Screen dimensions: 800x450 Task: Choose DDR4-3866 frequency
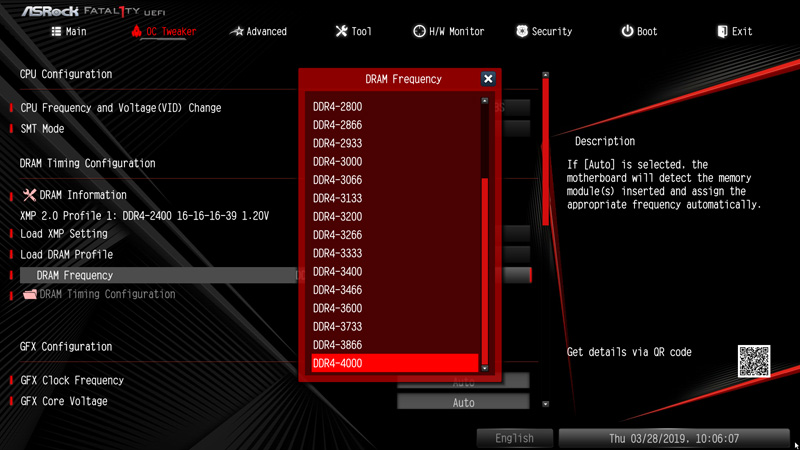395,345
